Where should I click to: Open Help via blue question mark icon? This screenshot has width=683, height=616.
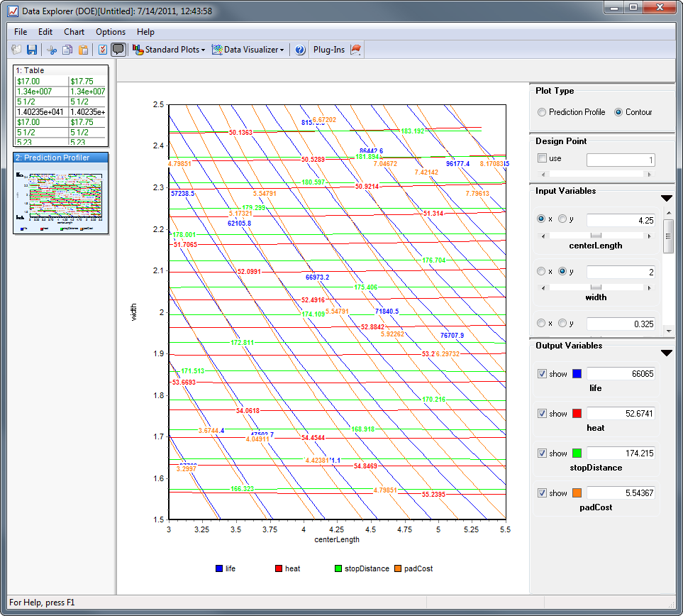tap(300, 50)
